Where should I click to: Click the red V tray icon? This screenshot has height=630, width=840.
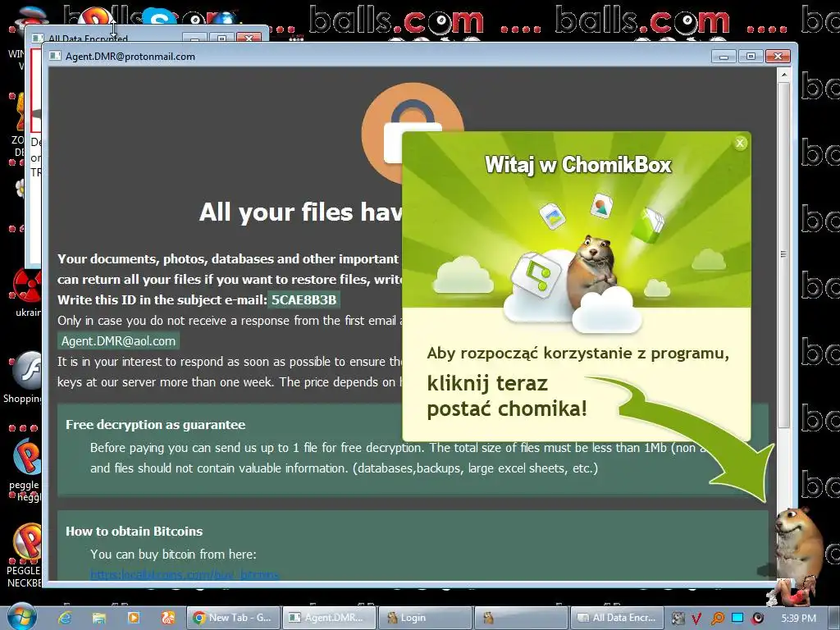point(697,619)
